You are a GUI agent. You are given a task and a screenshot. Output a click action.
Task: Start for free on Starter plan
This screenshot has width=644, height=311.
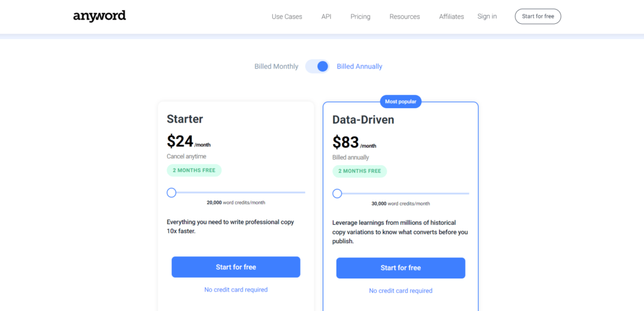(236, 267)
